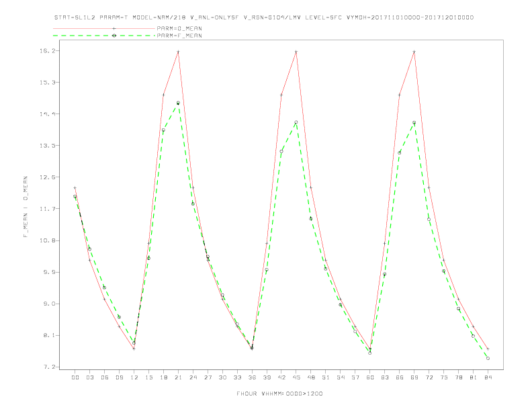532x411 pixels.
Task: Click the red solid legend line sample
Action: pyautogui.click(x=104, y=28)
